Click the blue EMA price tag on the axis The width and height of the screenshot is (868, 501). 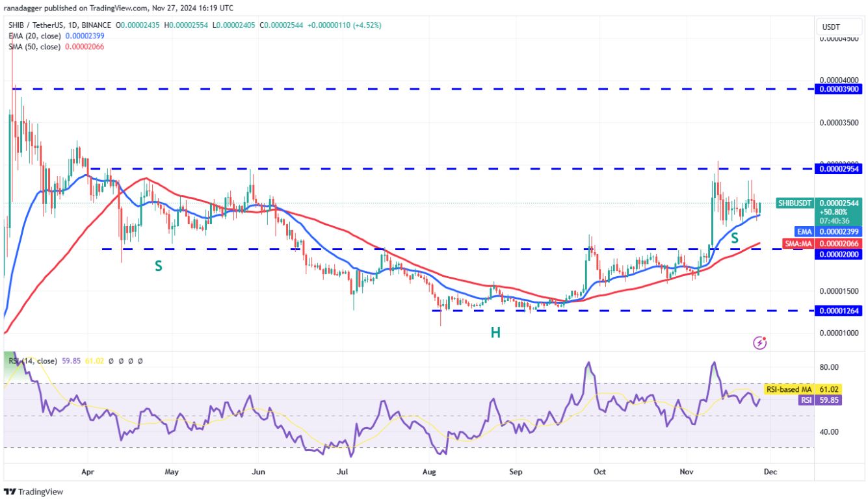click(804, 232)
